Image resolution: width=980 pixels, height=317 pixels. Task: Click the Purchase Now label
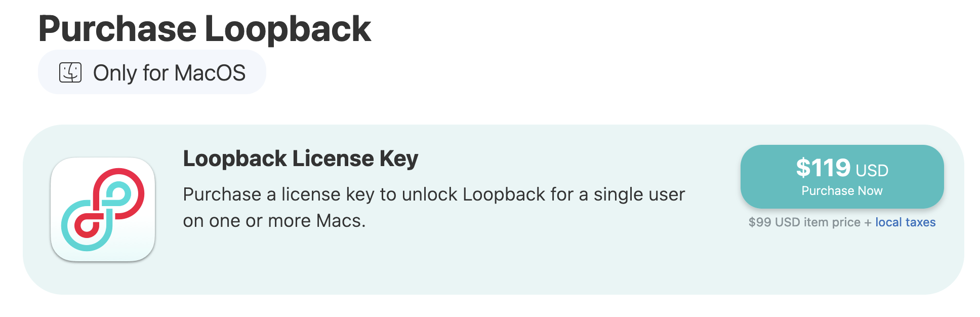[x=842, y=191]
